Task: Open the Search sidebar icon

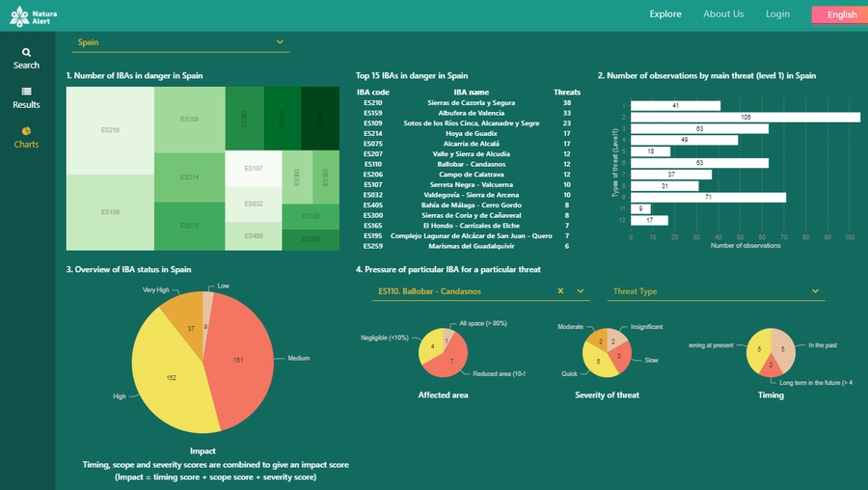Action: click(x=26, y=58)
